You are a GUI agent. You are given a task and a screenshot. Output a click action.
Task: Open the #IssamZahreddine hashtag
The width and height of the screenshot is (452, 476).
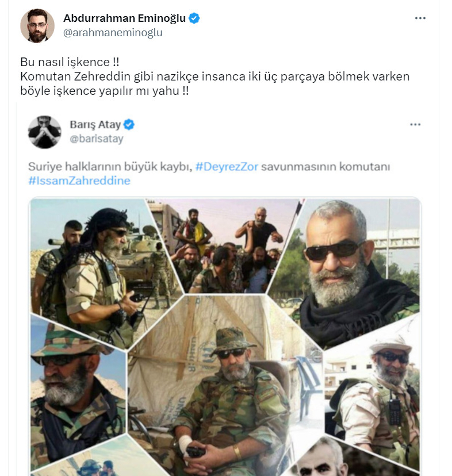tap(79, 181)
